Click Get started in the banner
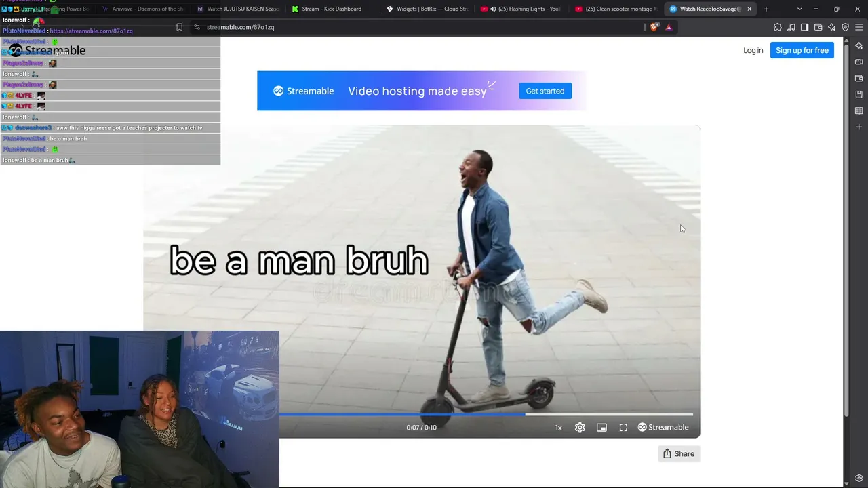Viewport: 868px width, 488px height. point(545,91)
